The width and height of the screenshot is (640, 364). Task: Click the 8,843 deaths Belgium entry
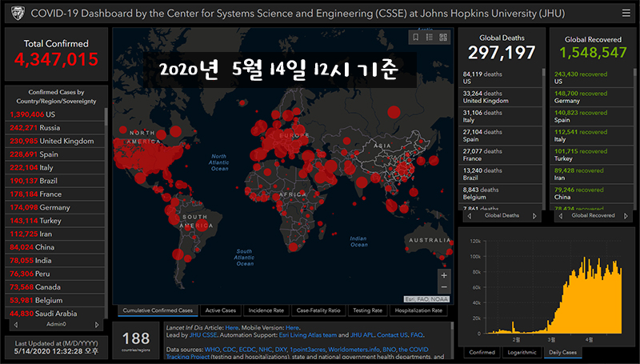point(501,194)
